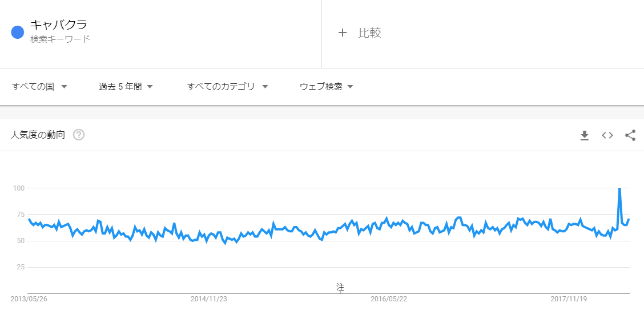This screenshot has height=331, width=644.
Task: Open the help icon beside 人気度の動向
Action: [x=79, y=135]
